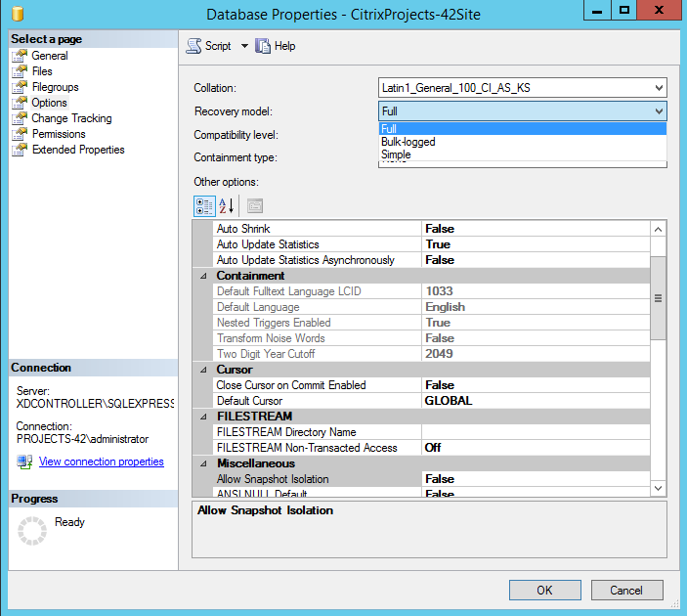687x616 pixels.
Task: Click the Help icon in toolbar
Action: (x=263, y=46)
